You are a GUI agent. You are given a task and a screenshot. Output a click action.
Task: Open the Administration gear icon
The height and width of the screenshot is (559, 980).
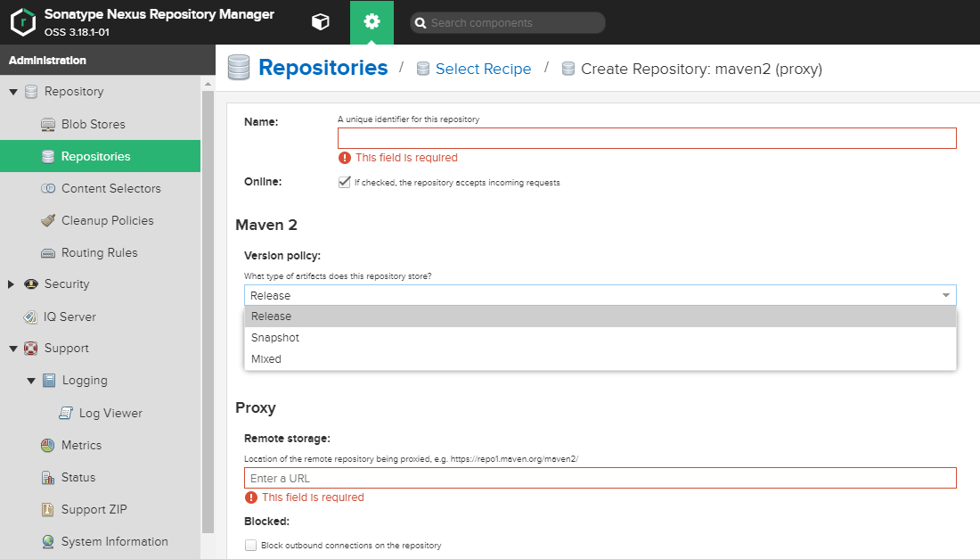click(372, 22)
